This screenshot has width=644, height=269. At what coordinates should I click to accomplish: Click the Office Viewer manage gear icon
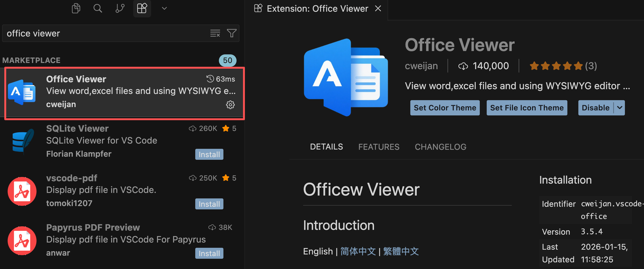pyautogui.click(x=230, y=105)
